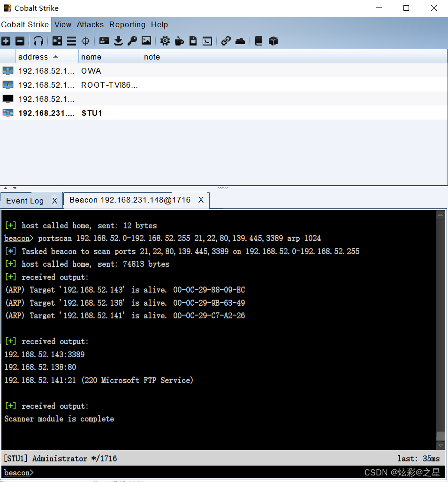Collapse the top panel with the split up arrow

[5, 188]
